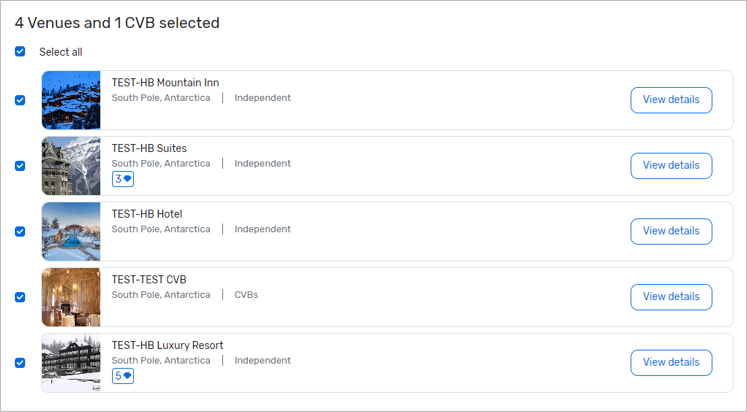This screenshot has width=747, height=412.
Task: Click the 5 comments badge on Luxury Resort
Action: pos(123,376)
